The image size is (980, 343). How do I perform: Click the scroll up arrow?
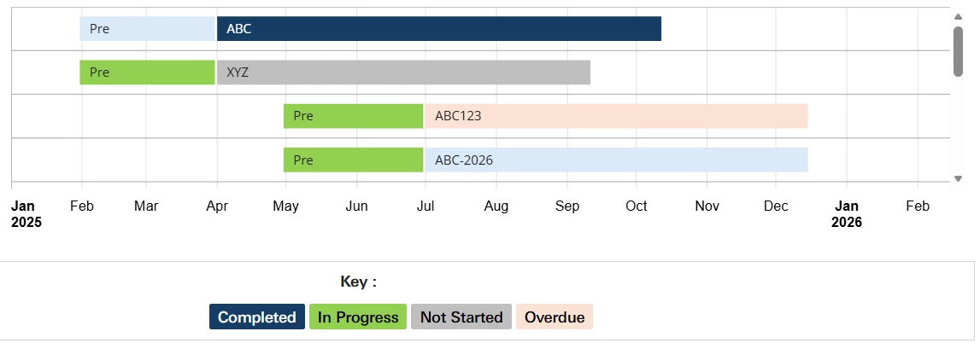[x=958, y=17]
